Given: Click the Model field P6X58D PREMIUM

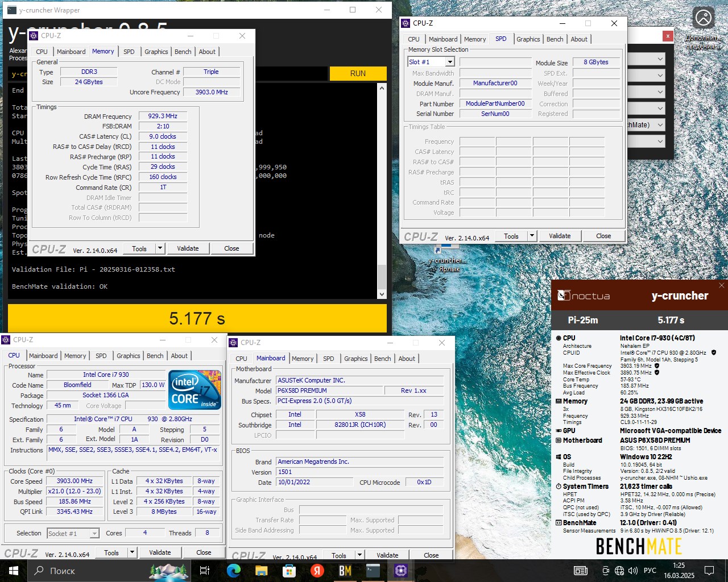Looking at the screenshot, I should pos(330,390).
